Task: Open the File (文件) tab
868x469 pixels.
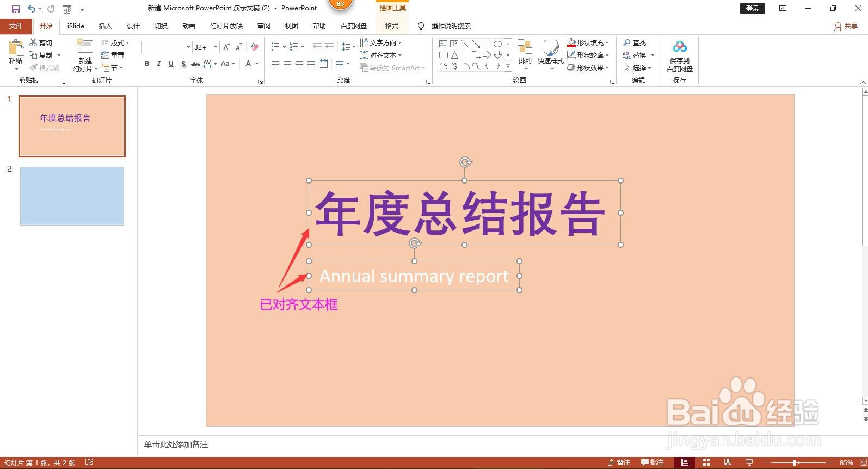Action: click(x=16, y=26)
